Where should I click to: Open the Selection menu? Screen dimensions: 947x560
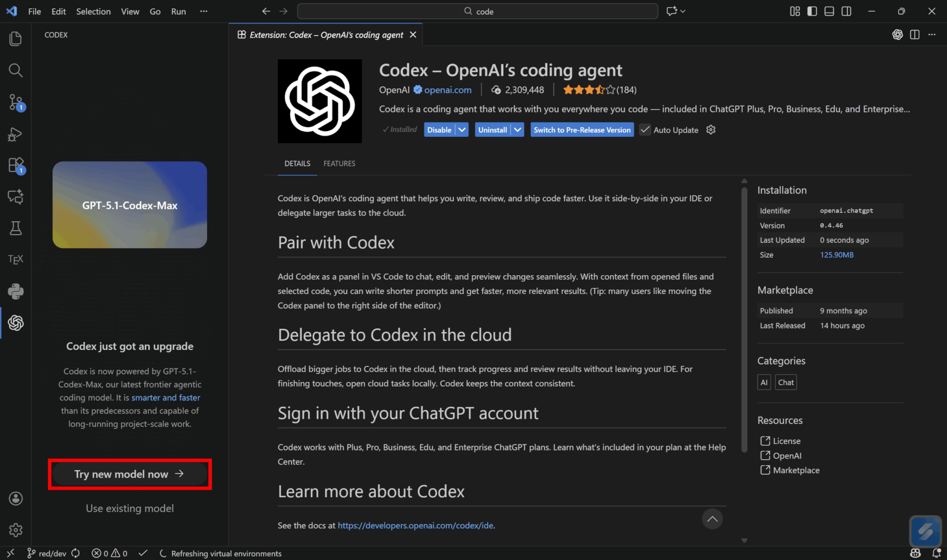(x=93, y=11)
